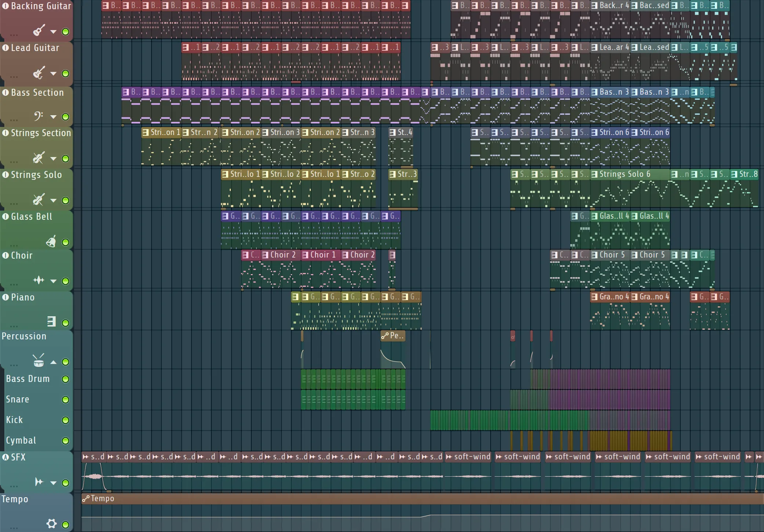764x532 pixels.
Task: Collapse the Percussion group with up arrow
Action: pos(53,362)
